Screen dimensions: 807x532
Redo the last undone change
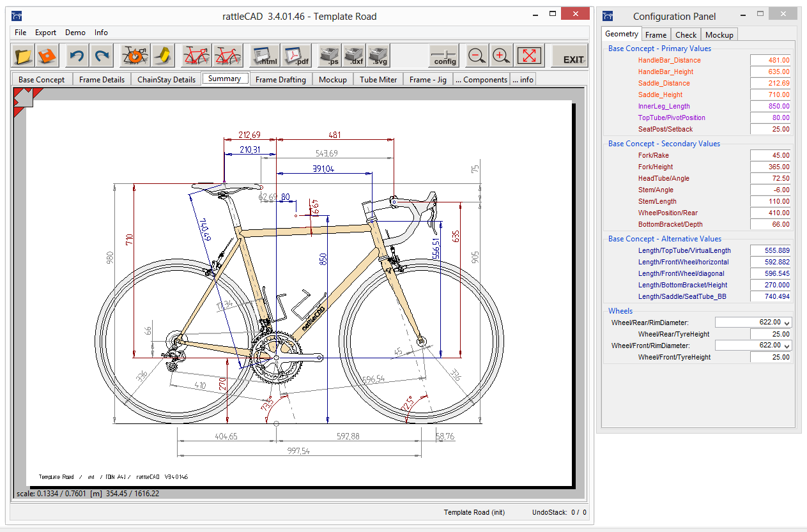102,56
